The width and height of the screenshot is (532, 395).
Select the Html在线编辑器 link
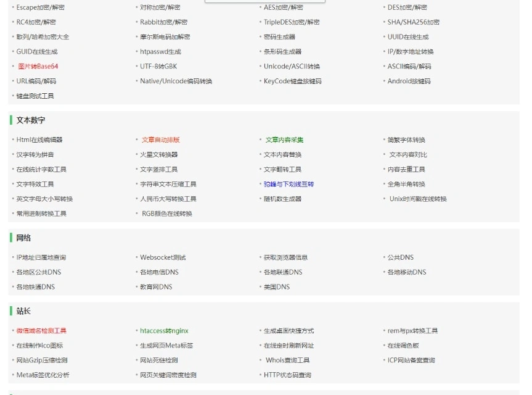[39, 140]
